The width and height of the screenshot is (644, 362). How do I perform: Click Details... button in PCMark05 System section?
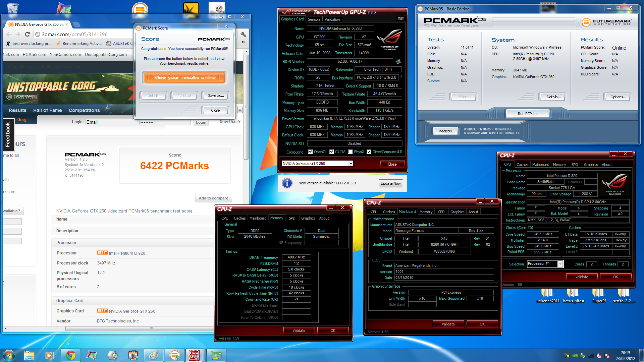click(553, 97)
